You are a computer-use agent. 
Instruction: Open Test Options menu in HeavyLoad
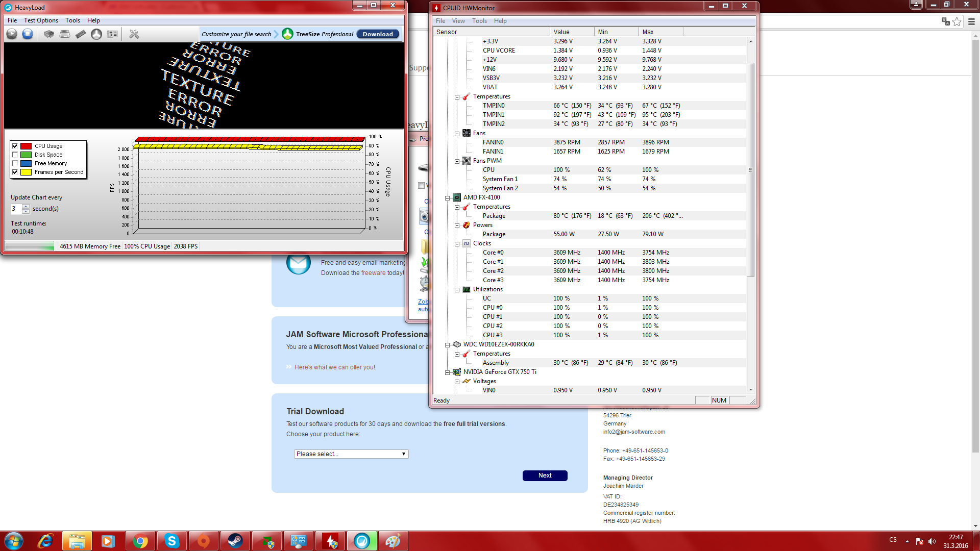[41, 20]
